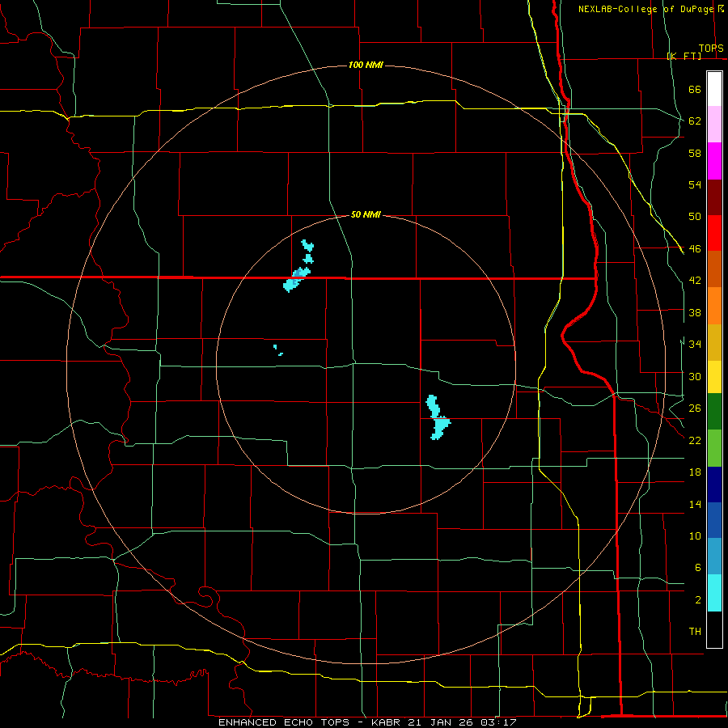
Task: Select the legend value 66
Action: pos(695,89)
